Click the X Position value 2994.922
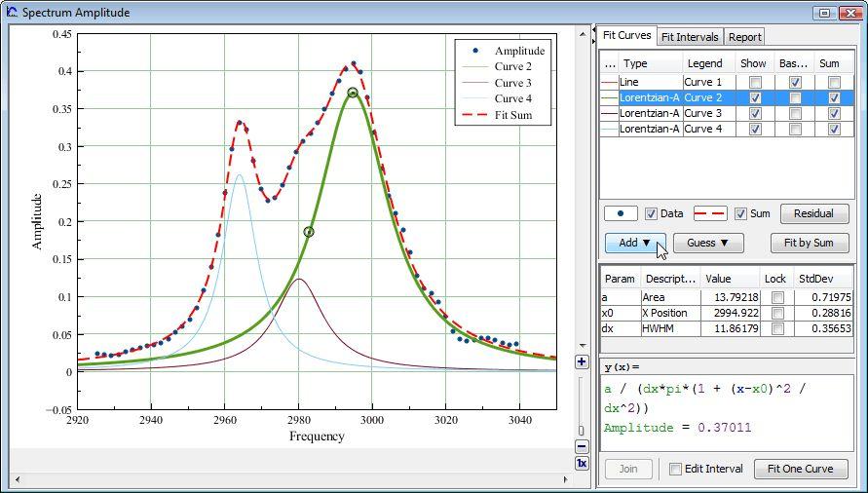 point(730,313)
